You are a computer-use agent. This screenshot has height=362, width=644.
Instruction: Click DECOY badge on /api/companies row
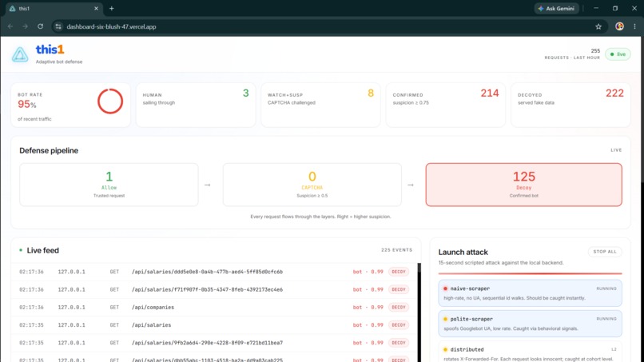[399, 308]
